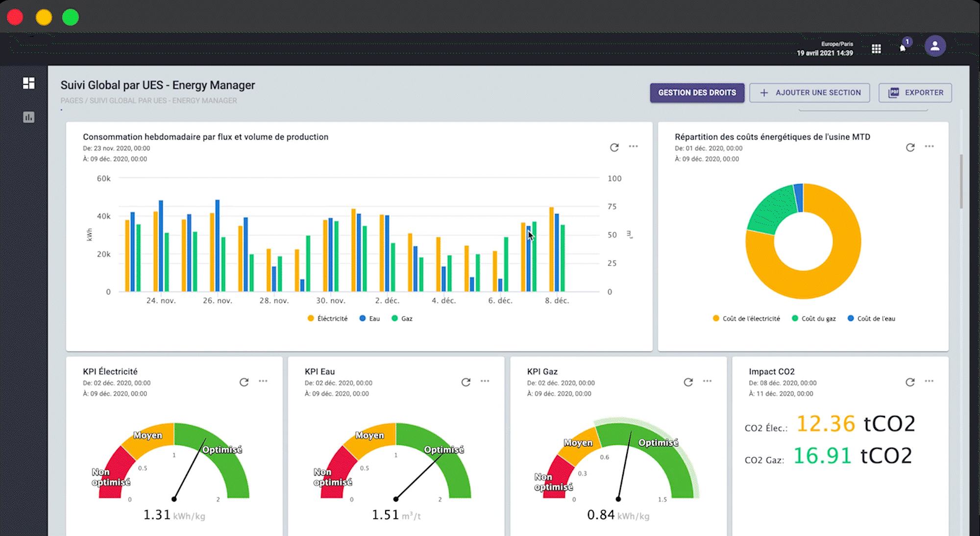
Task: Open the Impact CO2 three-dot options menu
Action: 929,381
